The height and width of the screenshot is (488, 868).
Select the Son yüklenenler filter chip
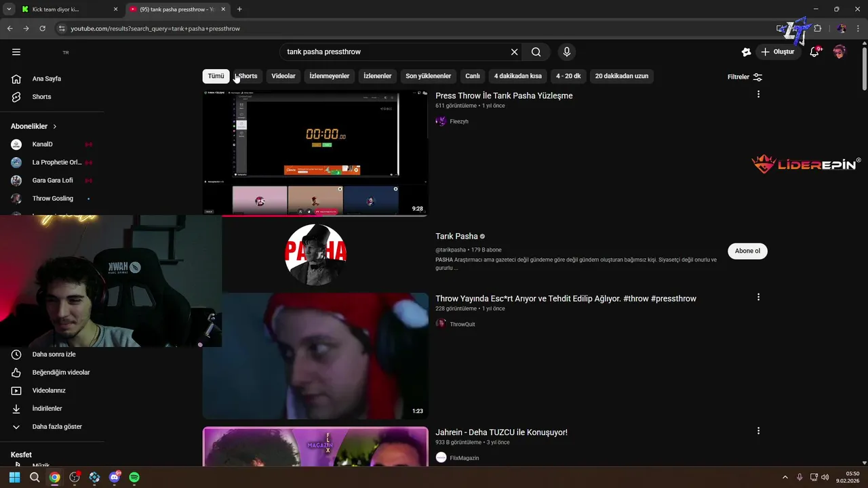[x=428, y=76]
